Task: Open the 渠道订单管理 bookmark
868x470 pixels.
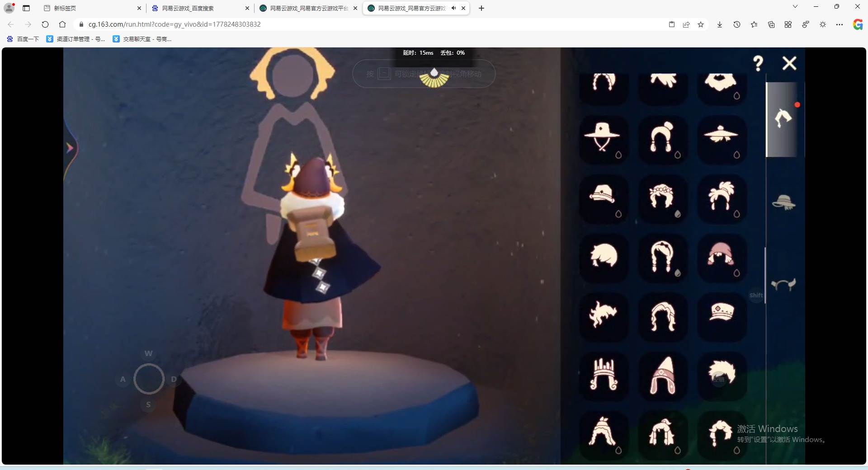Action: point(75,39)
